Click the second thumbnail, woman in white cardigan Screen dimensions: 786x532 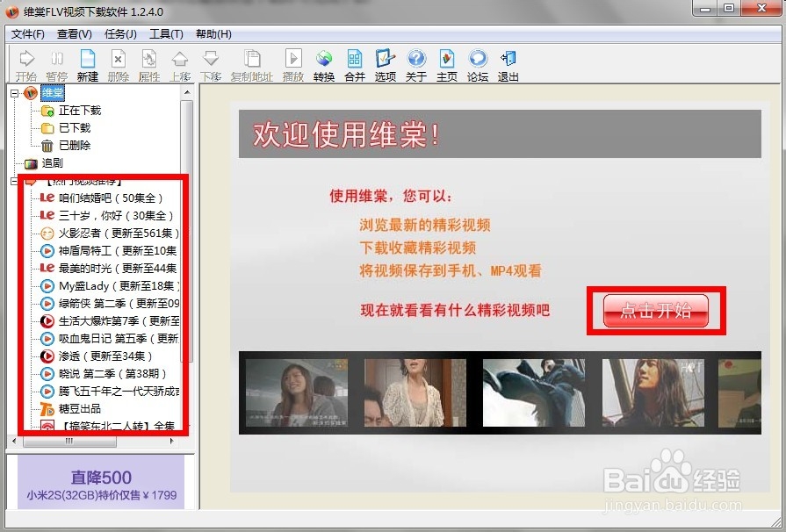coord(415,392)
